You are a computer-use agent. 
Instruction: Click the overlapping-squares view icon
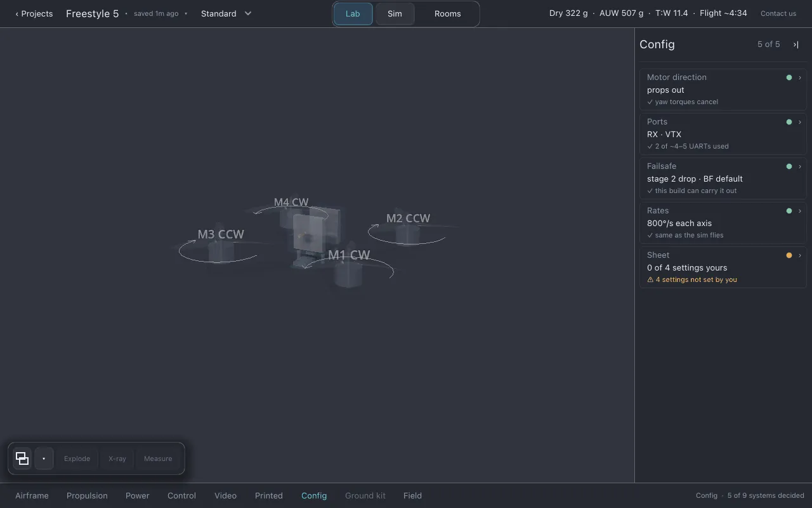click(x=22, y=458)
